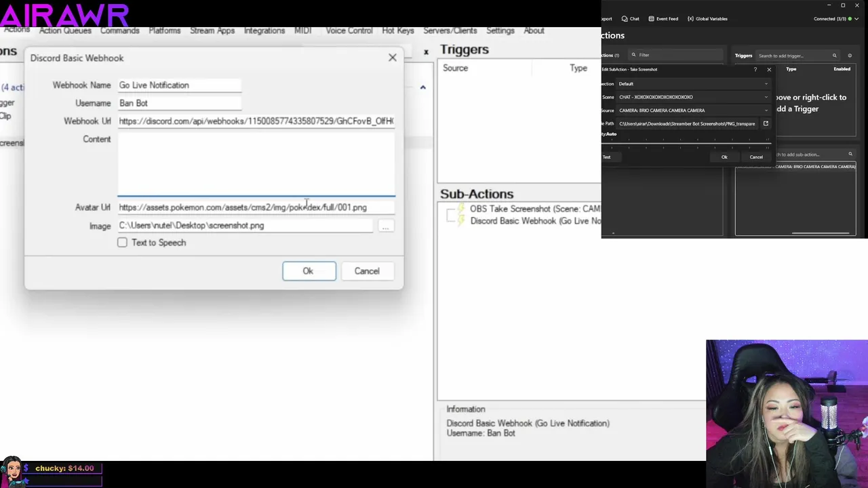The width and height of the screenshot is (868, 488).
Task: Click the horizontal scrollbar in dark sub-actions list
Action: pos(821,233)
